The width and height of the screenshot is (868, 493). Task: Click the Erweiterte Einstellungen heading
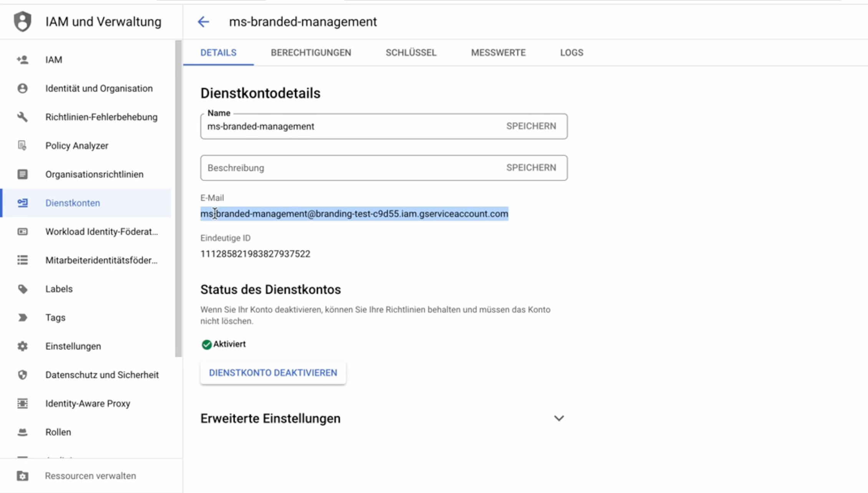[x=270, y=418]
